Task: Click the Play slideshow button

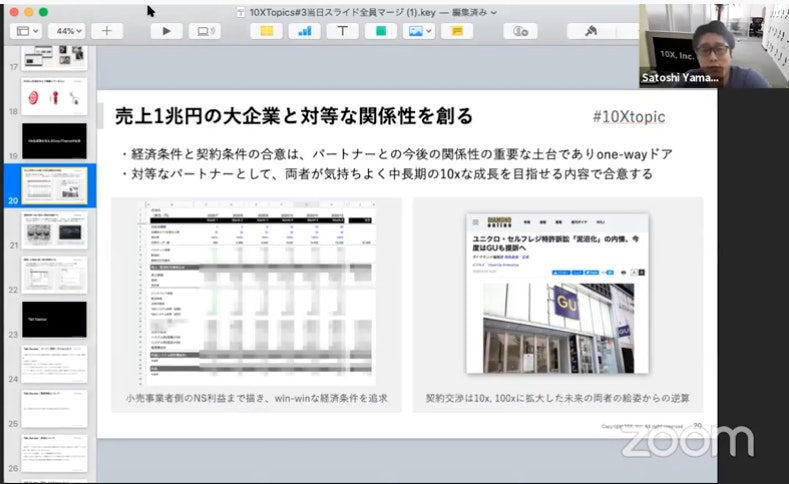Action: (x=166, y=31)
